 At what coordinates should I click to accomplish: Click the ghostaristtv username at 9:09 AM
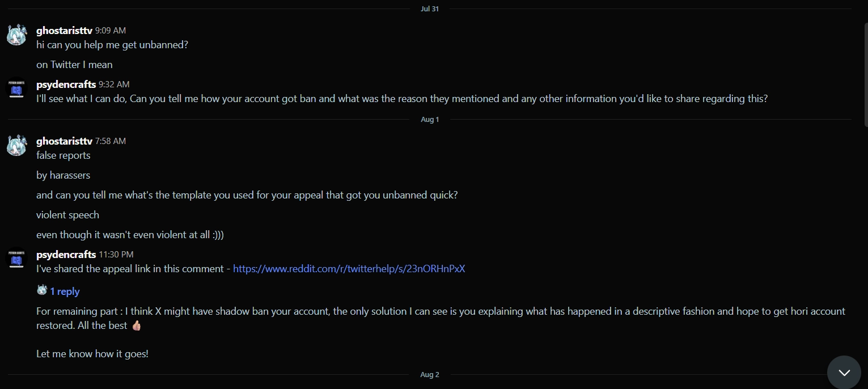click(x=64, y=31)
